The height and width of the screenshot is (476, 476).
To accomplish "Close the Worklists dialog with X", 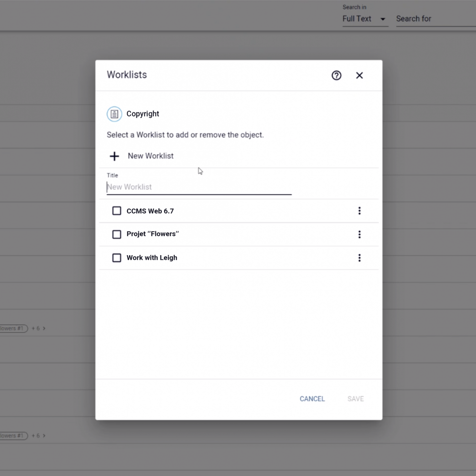I will click(359, 75).
